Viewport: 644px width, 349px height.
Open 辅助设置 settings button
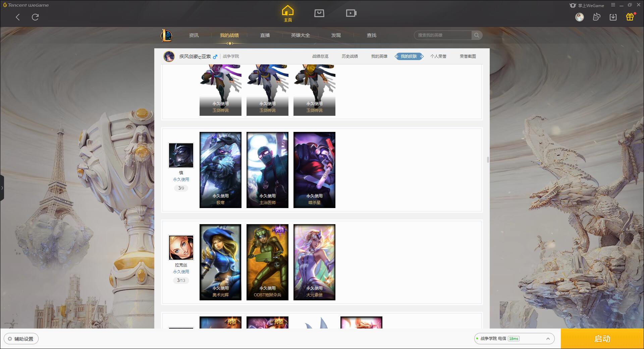[21, 339]
